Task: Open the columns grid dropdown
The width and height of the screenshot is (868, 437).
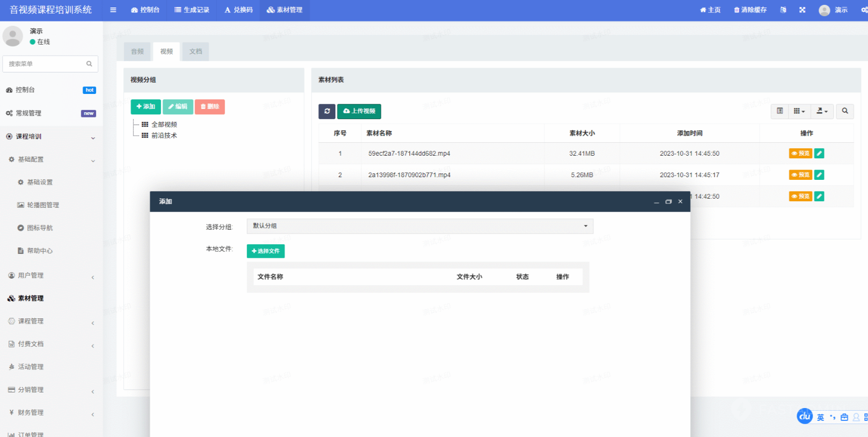Action: click(x=799, y=111)
